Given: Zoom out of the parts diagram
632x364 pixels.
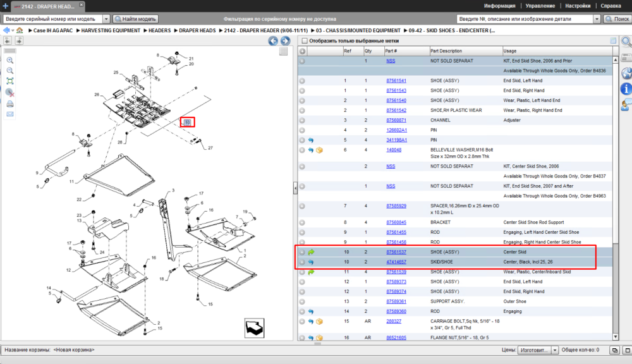Looking at the screenshot, I should (10, 71).
